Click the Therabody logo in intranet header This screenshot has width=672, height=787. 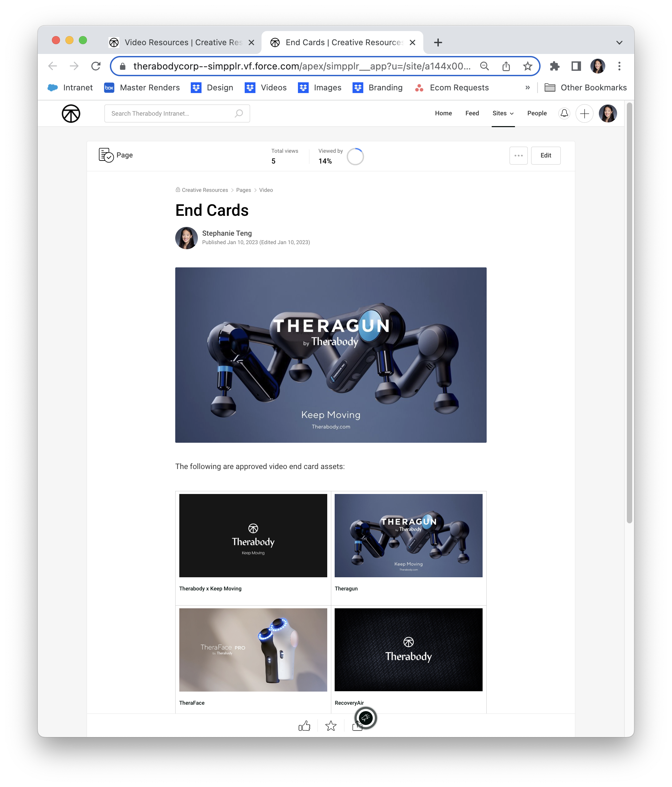(71, 114)
